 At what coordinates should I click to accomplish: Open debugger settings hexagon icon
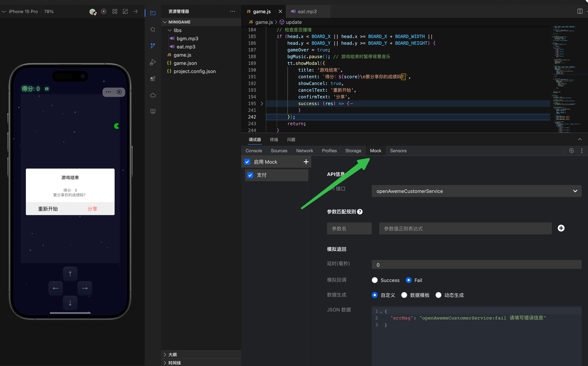572,151
